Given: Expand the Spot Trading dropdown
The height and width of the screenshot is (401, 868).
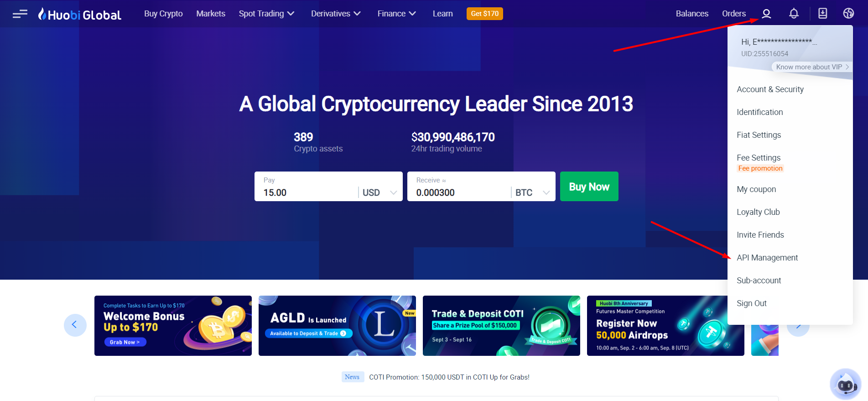Looking at the screenshot, I should [x=266, y=14].
